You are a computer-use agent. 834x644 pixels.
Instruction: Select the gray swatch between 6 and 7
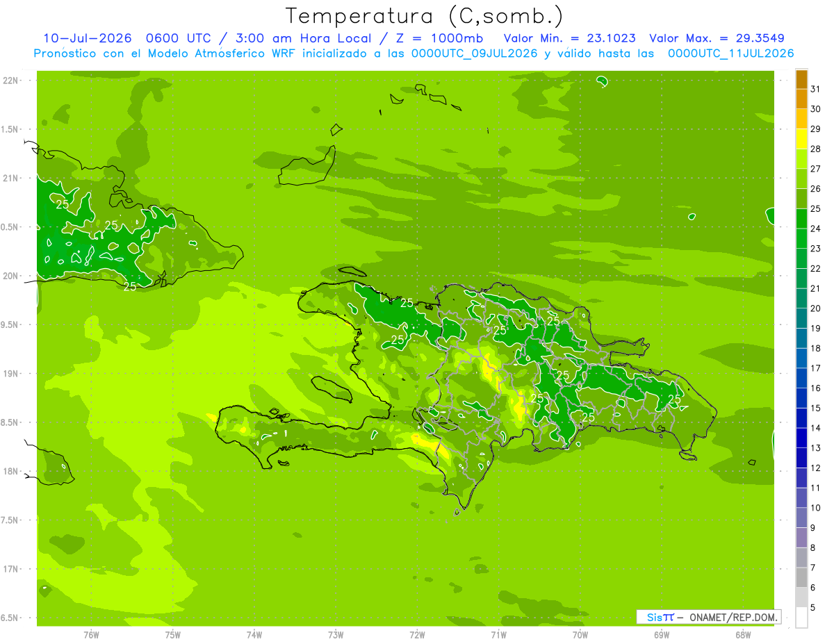click(801, 577)
